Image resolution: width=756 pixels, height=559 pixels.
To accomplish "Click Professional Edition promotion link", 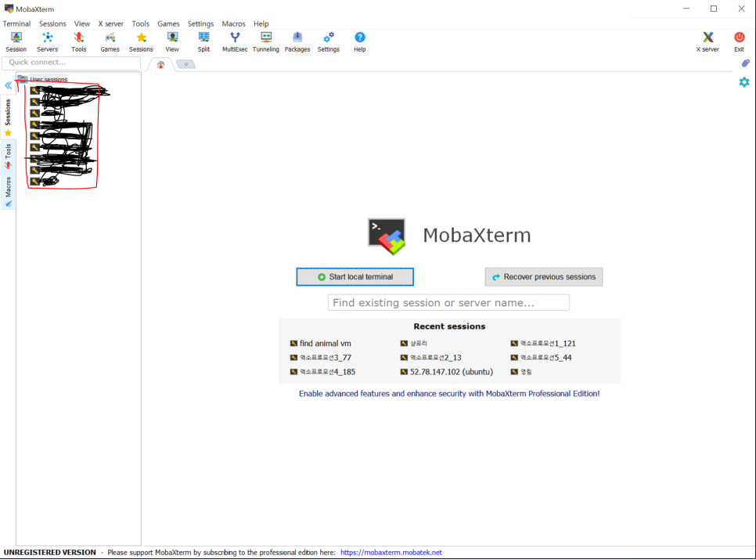I will [x=449, y=394].
